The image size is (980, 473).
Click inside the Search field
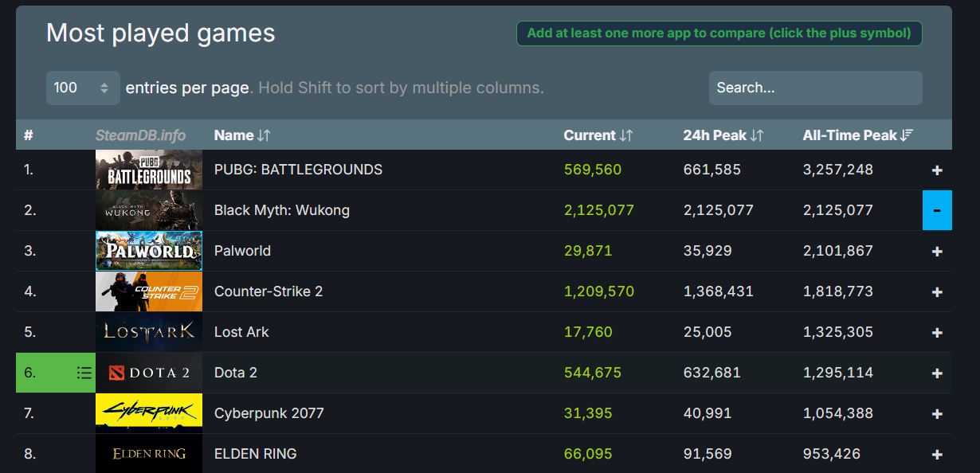pyautogui.click(x=815, y=88)
